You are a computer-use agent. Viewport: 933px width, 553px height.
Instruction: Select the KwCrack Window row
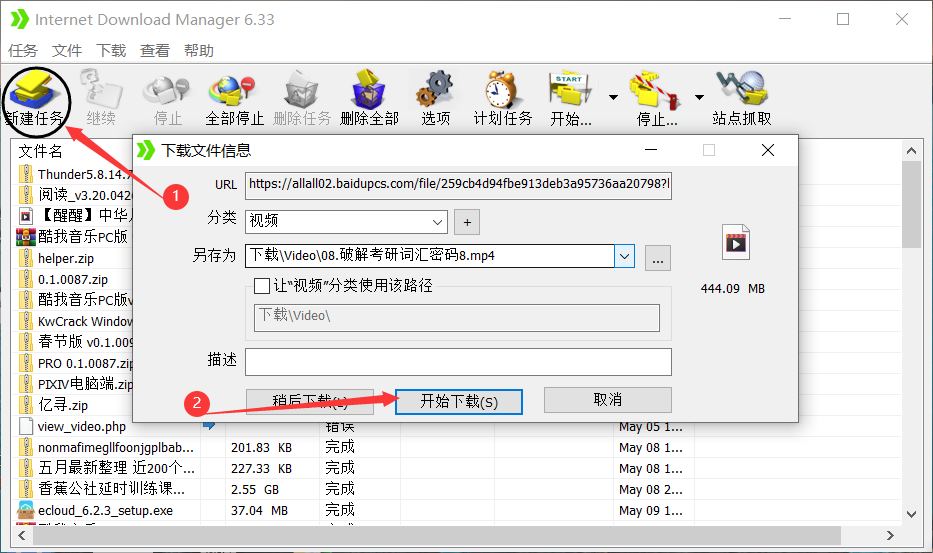tap(74, 321)
